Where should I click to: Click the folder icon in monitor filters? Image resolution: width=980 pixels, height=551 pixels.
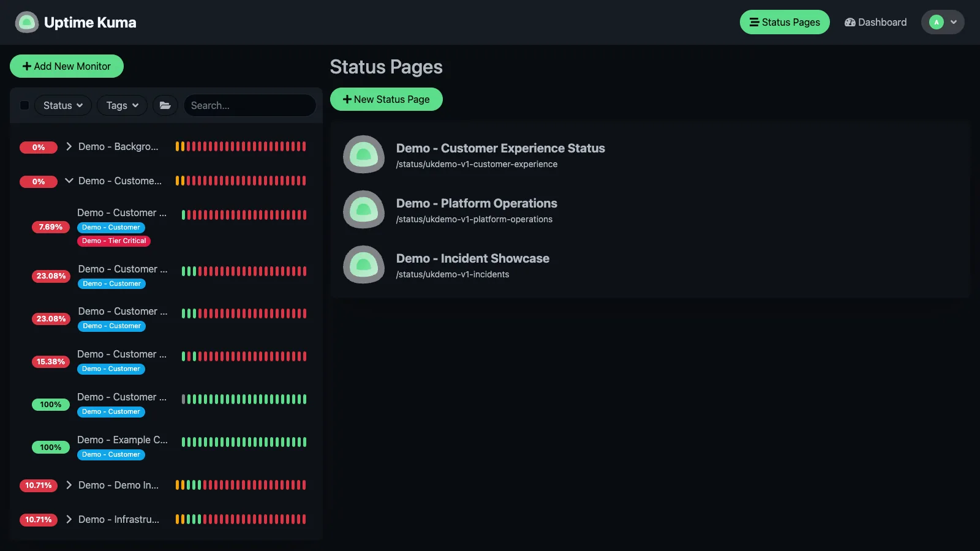point(165,105)
